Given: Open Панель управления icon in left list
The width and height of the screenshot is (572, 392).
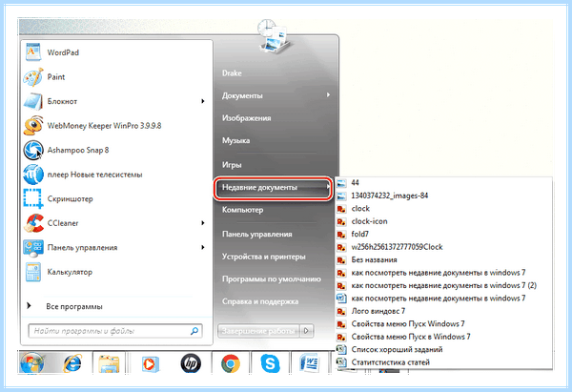Looking at the screenshot, I should tap(32, 247).
